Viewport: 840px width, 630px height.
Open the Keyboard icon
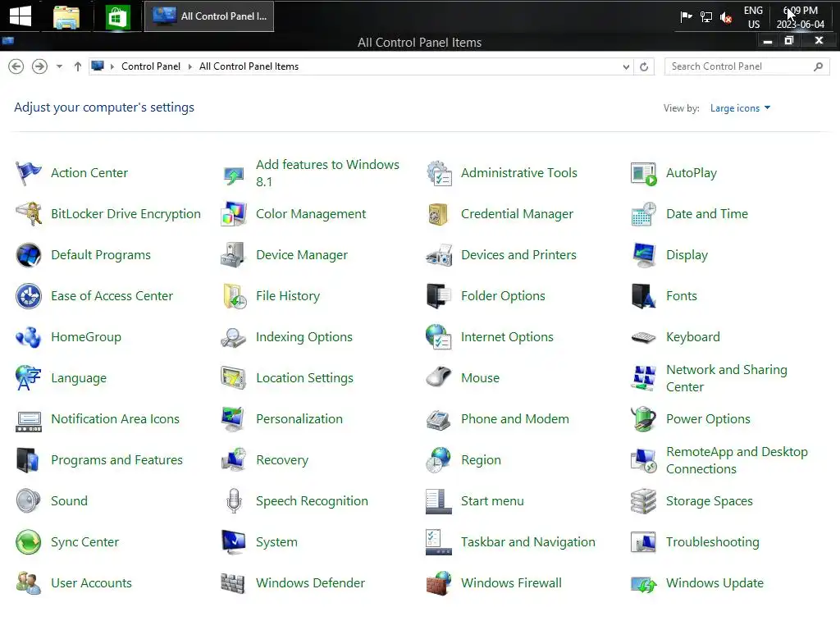[x=644, y=337]
